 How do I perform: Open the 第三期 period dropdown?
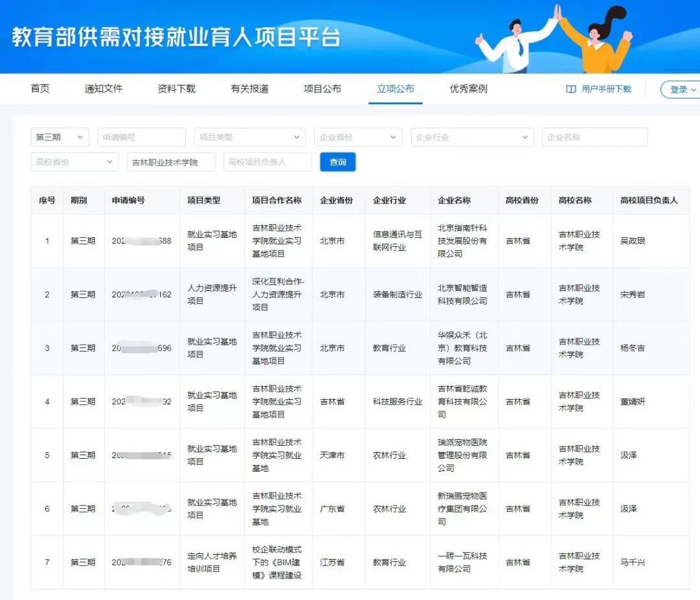pos(59,137)
